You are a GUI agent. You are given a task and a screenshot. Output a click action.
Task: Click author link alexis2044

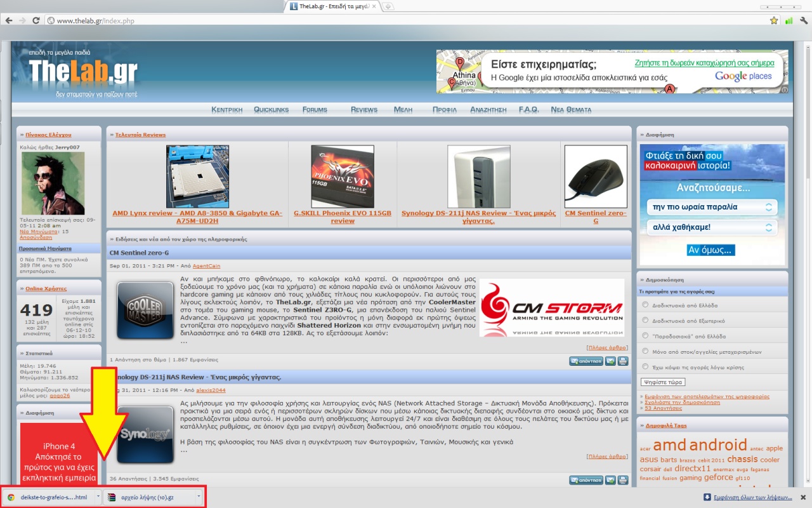click(x=209, y=390)
